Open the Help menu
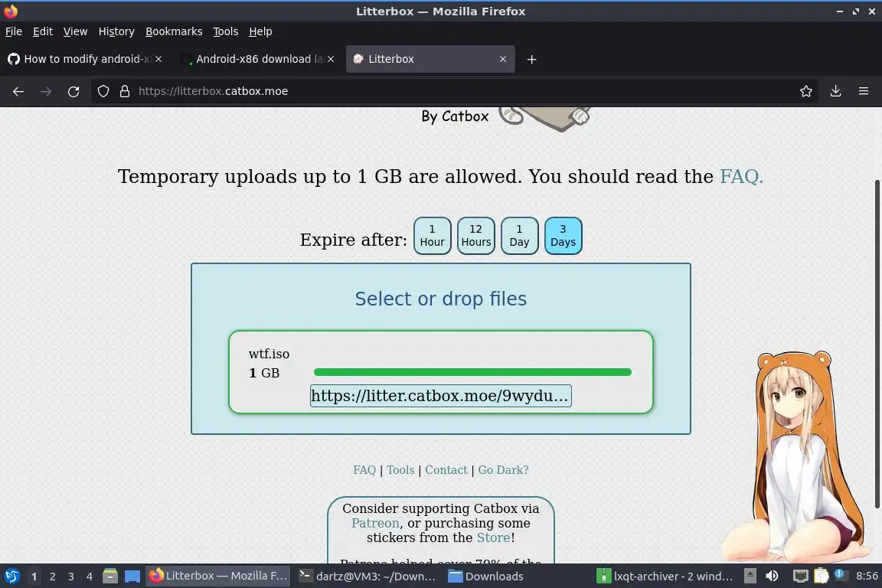Image resolution: width=882 pixels, height=588 pixels. (x=260, y=31)
